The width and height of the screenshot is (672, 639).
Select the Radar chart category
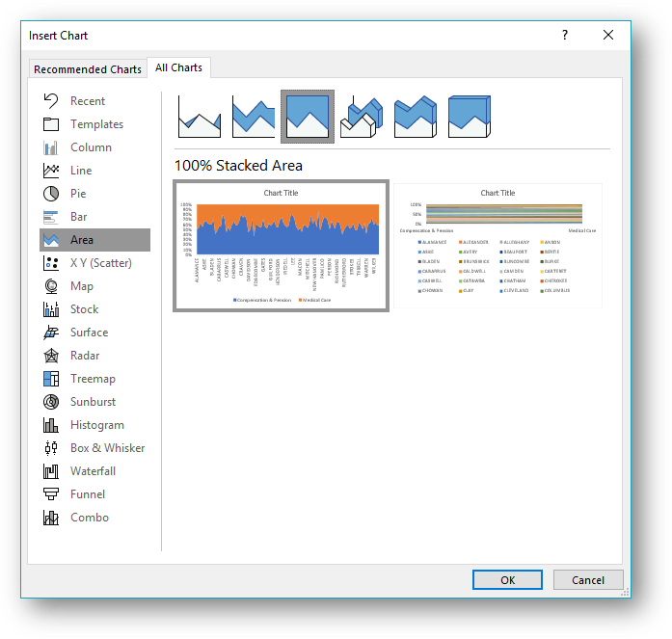(x=85, y=356)
